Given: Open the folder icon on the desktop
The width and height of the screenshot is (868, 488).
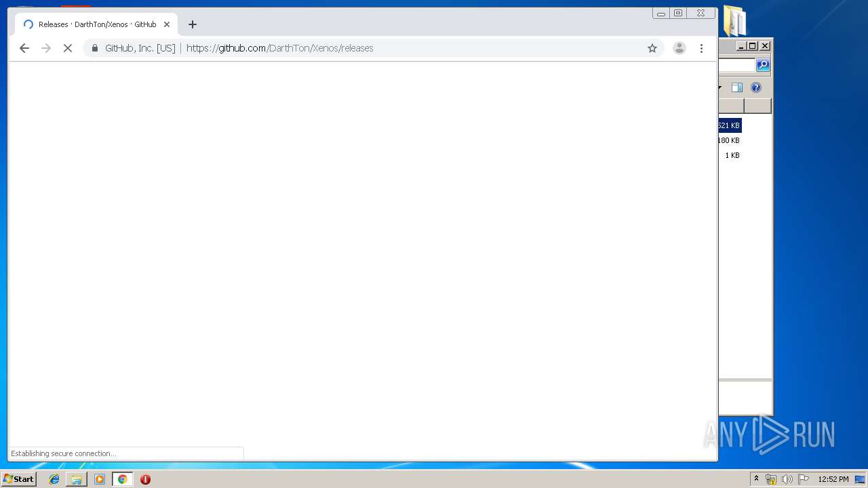Looking at the screenshot, I should 734,22.
